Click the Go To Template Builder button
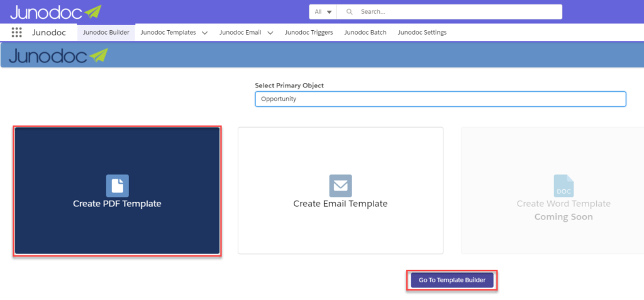The image size is (644, 300). [x=452, y=281]
